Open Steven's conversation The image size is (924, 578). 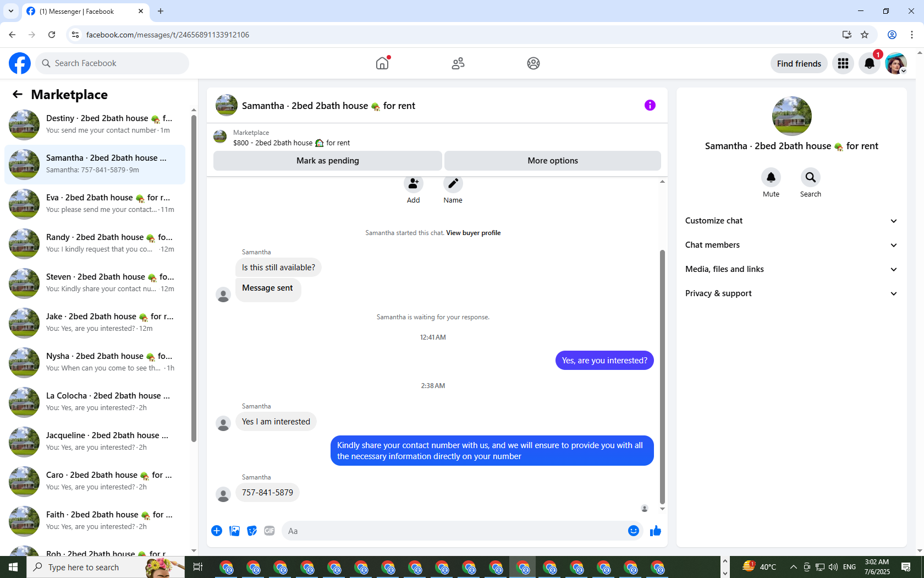coord(95,283)
